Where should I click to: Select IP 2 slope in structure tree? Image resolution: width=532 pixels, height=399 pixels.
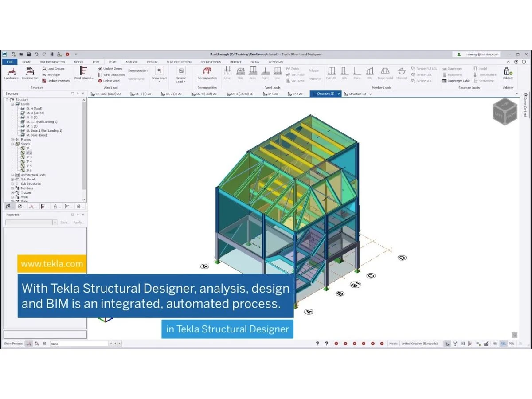(x=29, y=153)
